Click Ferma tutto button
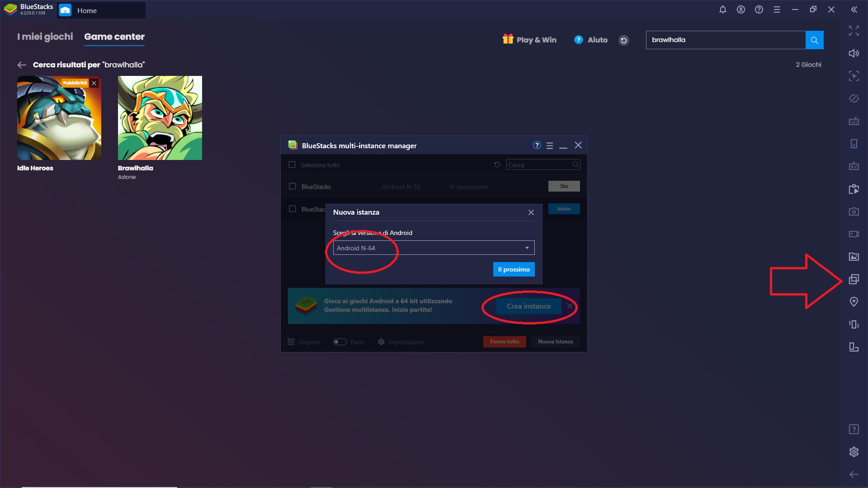This screenshot has height=488, width=868. click(505, 342)
